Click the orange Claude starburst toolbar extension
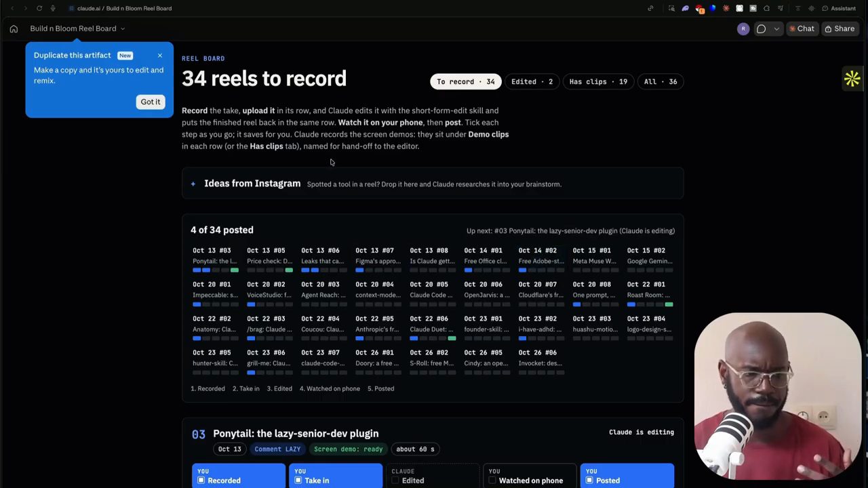 pyautogui.click(x=726, y=8)
